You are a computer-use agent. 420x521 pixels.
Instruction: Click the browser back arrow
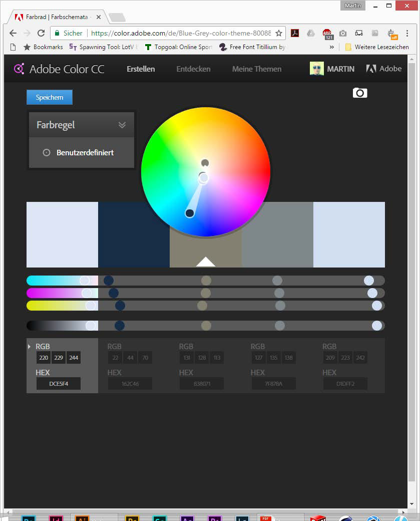[13, 33]
